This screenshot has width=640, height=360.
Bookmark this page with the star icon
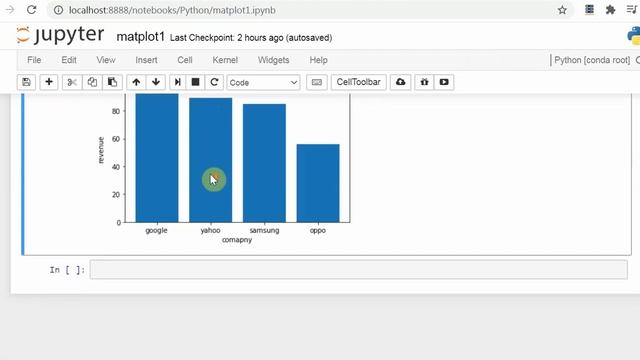click(562, 10)
